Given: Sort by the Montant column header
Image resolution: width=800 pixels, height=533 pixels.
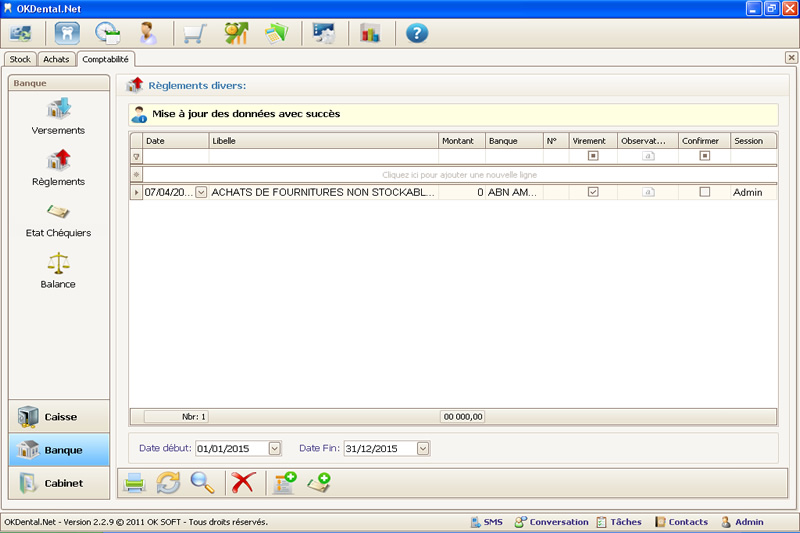Looking at the screenshot, I should click(462, 141).
